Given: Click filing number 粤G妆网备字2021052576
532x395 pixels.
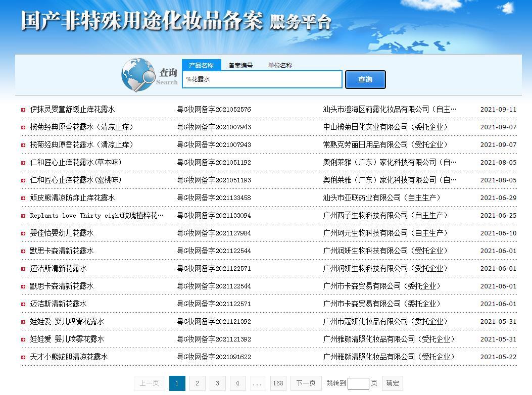Looking at the screenshot, I should (x=214, y=109).
